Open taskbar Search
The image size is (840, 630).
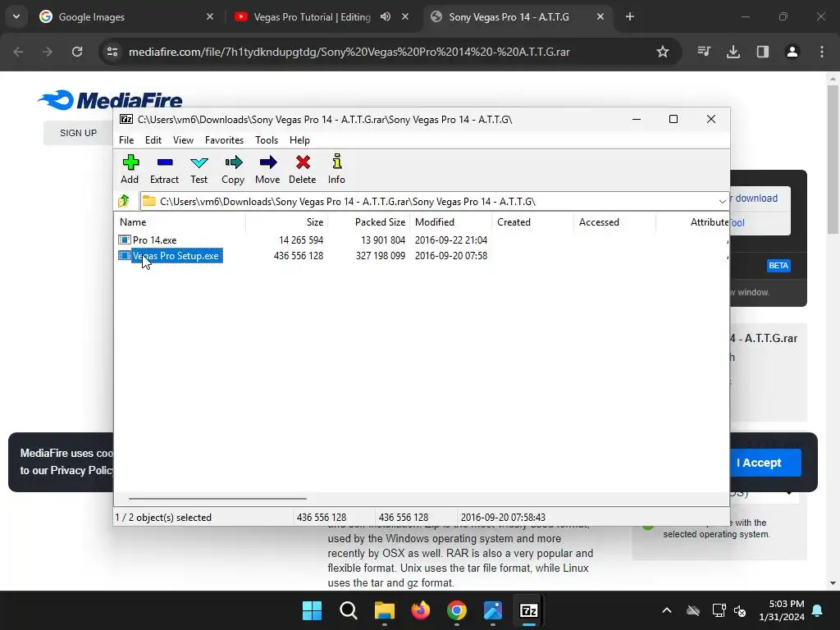348,610
